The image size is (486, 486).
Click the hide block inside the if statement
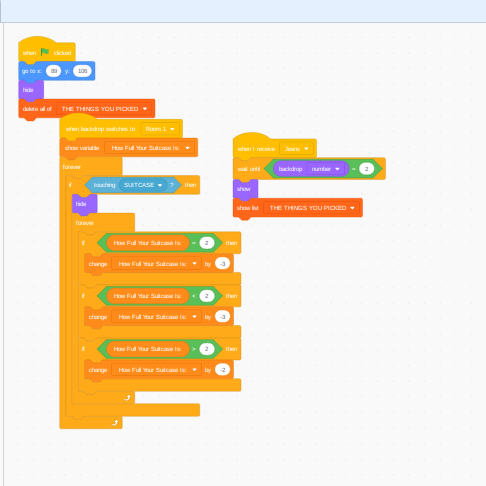(x=84, y=204)
